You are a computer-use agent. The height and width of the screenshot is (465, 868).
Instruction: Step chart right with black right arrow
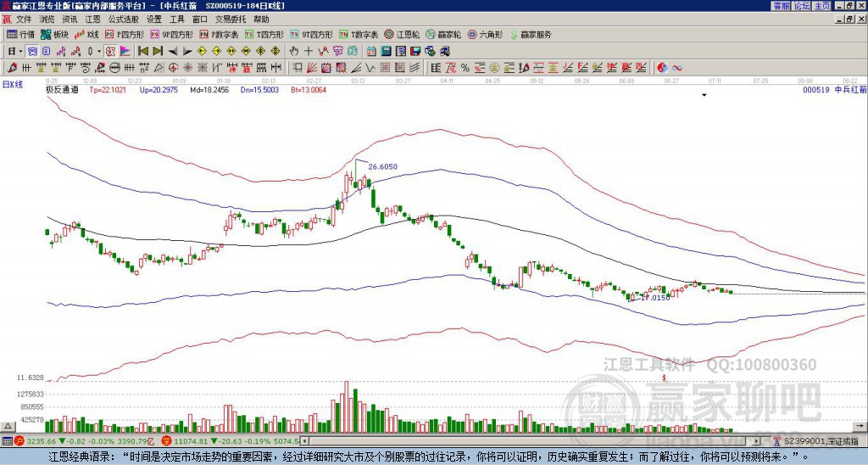coord(187,52)
